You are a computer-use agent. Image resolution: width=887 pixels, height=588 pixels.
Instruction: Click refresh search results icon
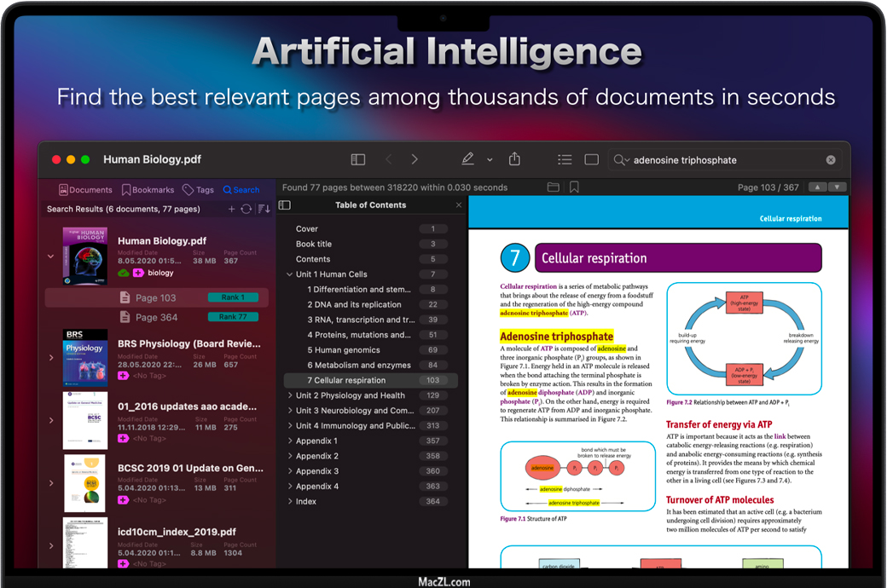pos(246,209)
